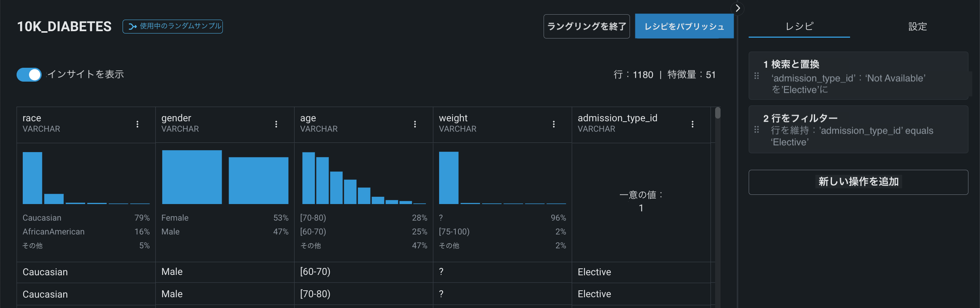Screen dimensions: 980x308
Task: Click the ラングリングを終了 button
Action: 586,27
